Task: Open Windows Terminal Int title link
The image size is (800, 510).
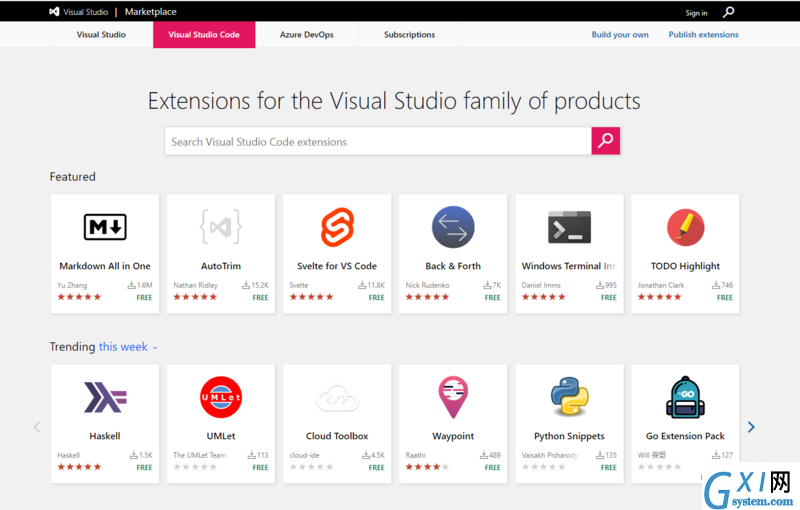Action: point(569,266)
